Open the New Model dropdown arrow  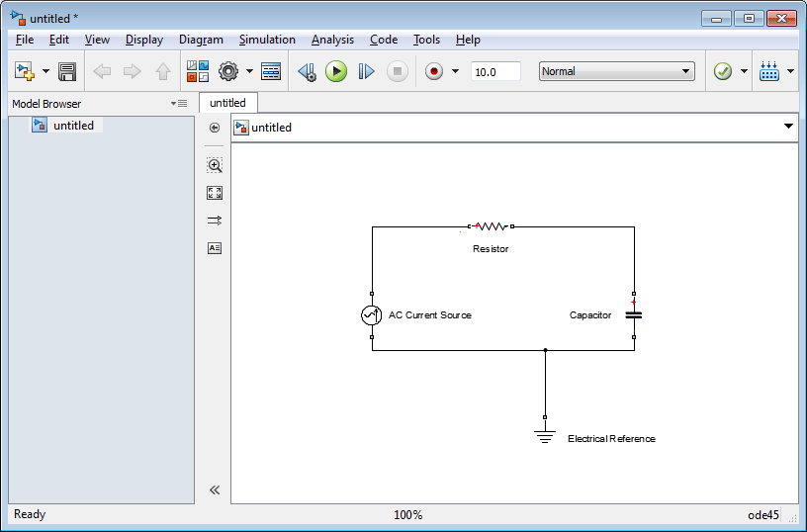click(x=45, y=71)
